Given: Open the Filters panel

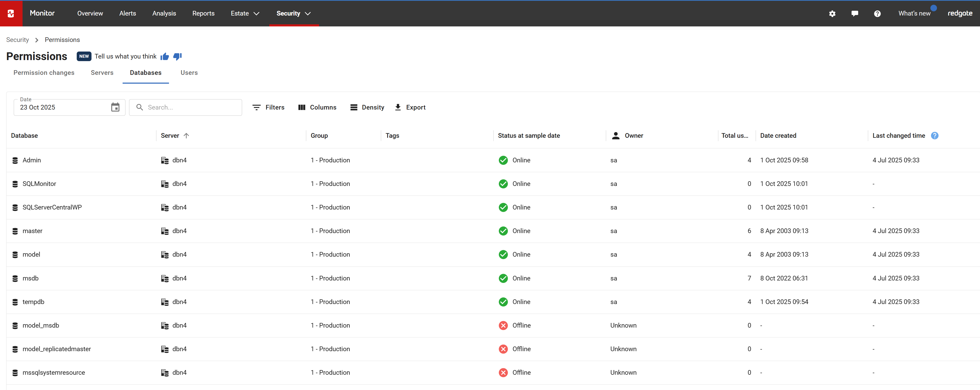Looking at the screenshot, I should (268, 107).
